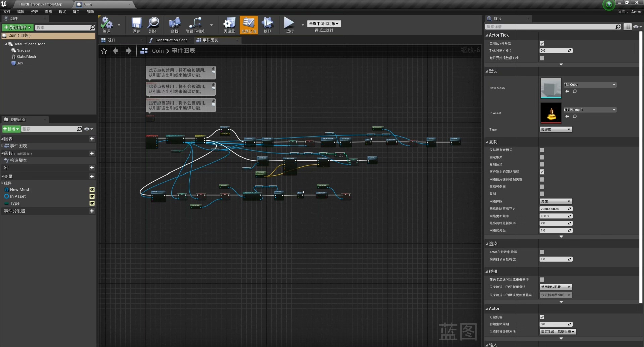Click the Simulate (模拟) toolbar icon

point(267,24)
